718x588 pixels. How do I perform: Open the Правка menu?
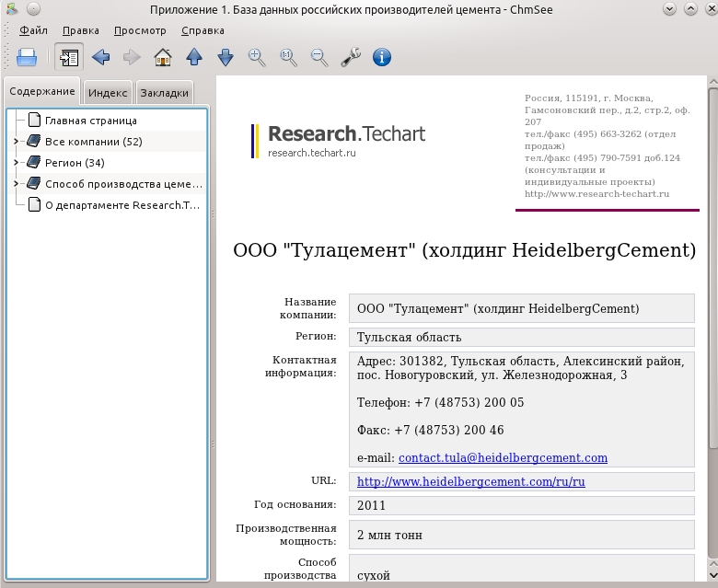(x=81, y=30)
